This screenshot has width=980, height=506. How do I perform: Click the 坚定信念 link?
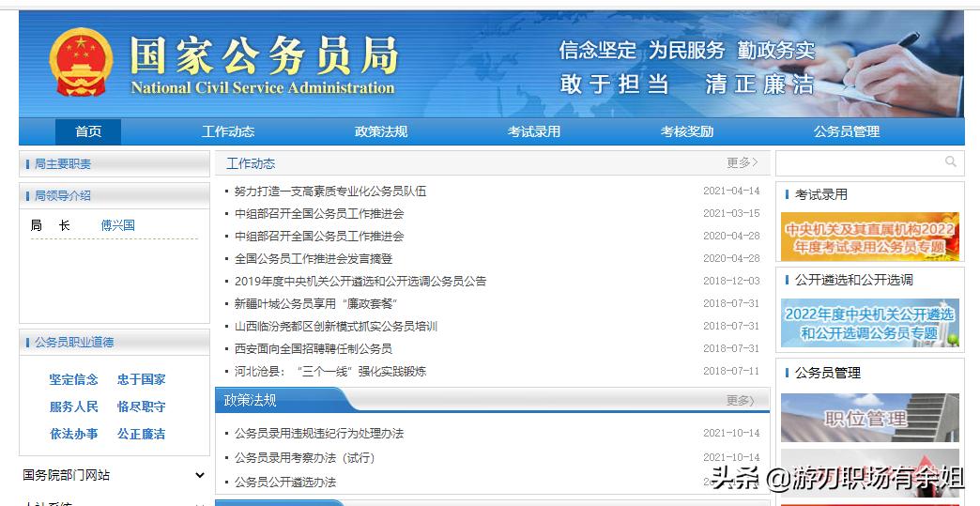tap(74, 379)
